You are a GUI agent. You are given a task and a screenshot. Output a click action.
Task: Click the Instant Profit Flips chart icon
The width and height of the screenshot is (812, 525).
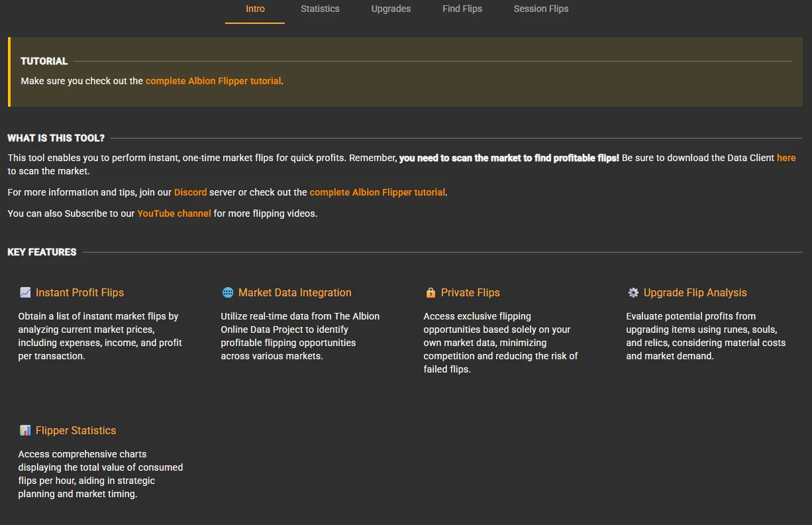25,292
